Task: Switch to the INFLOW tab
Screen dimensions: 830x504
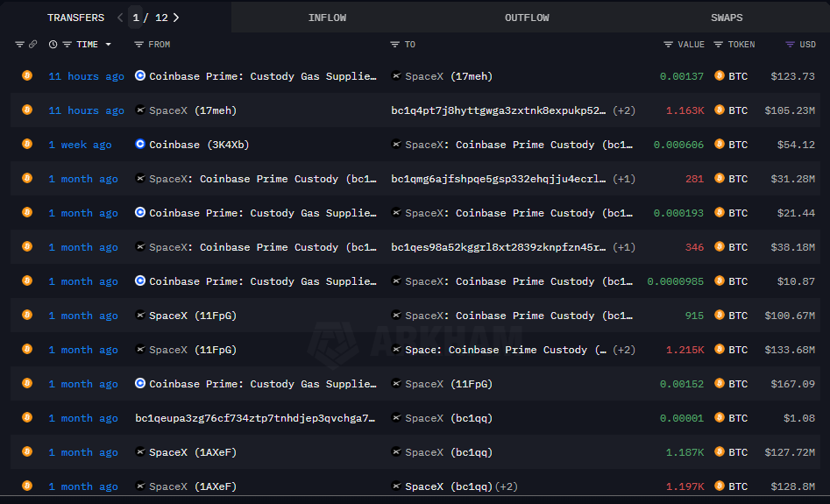Action: (327, 18)
